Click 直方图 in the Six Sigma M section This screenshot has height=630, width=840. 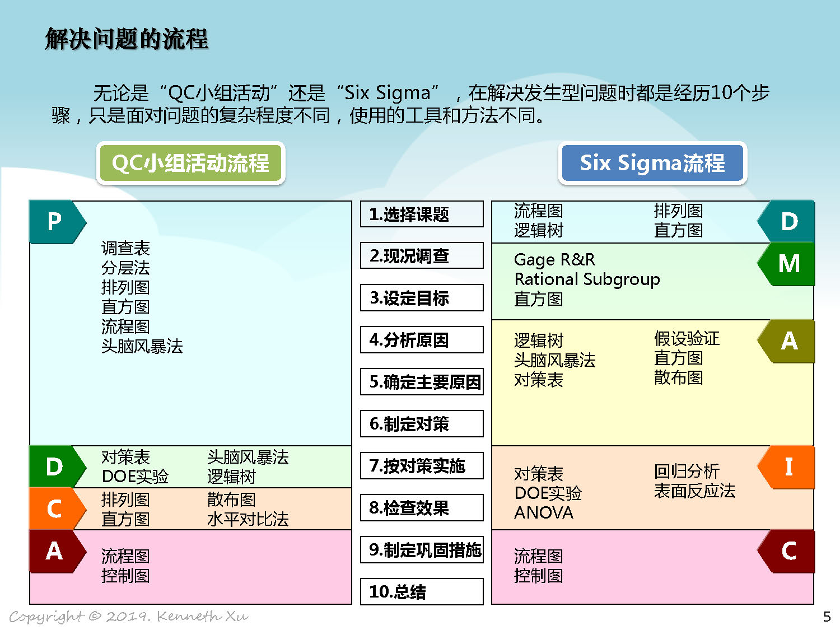[x=539, y=299]
